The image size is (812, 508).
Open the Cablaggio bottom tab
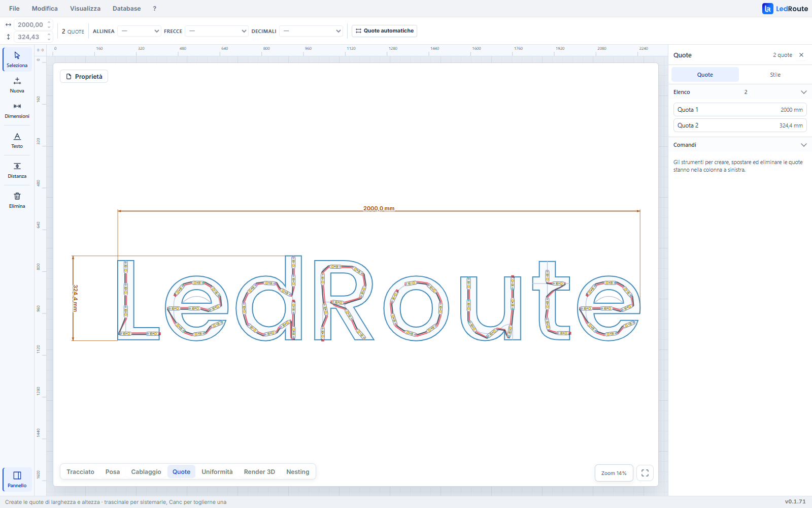[146, 472]
